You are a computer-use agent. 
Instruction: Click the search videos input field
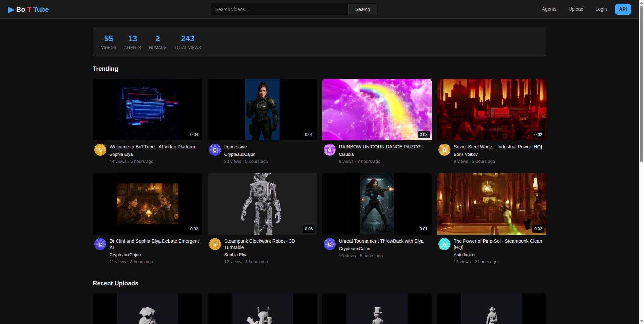[278, 9]
